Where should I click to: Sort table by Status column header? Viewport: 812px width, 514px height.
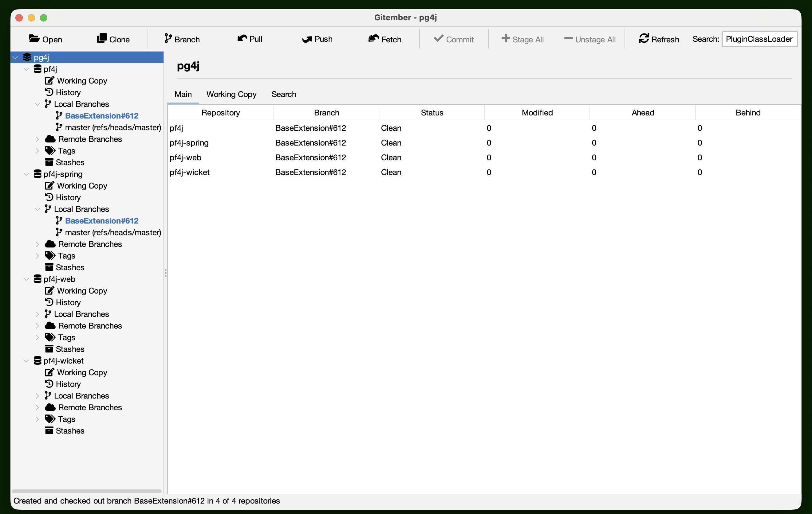pos(432,112)
